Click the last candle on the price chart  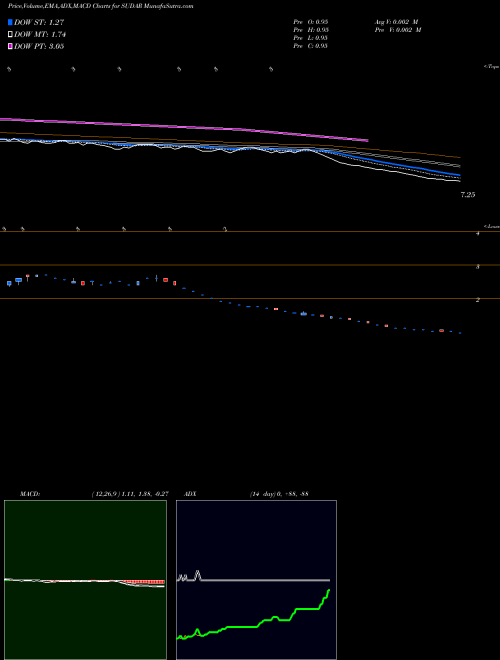click(x=460, y=333)
